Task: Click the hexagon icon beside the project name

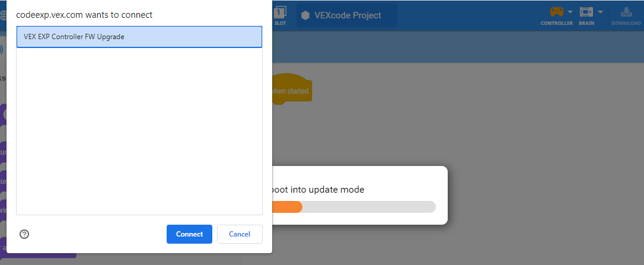Action: click(305, 15)
